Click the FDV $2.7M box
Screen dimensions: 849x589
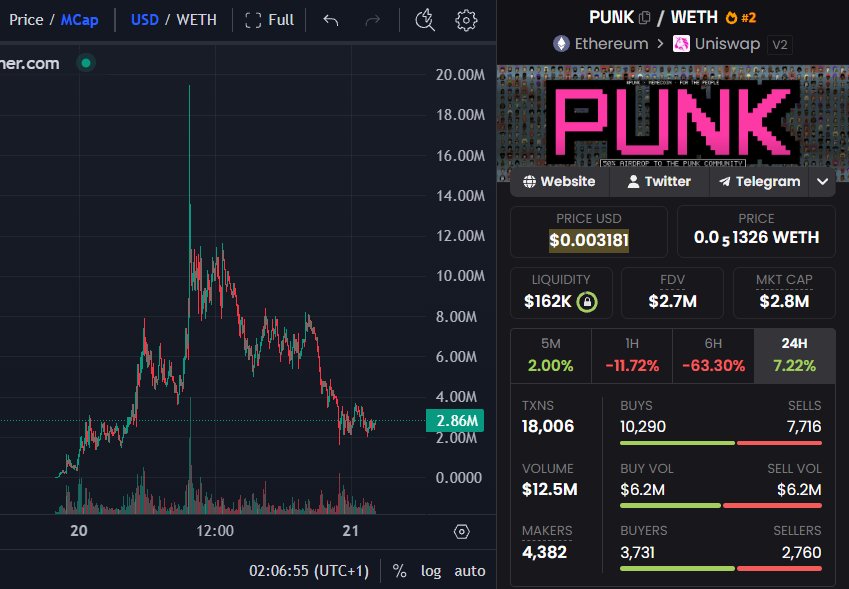tap(672, 293)
